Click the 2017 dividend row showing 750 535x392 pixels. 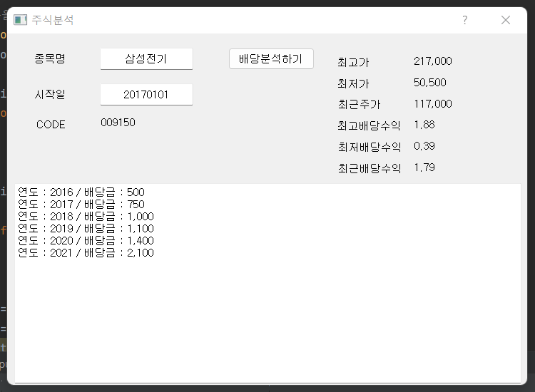pos(81,204)
